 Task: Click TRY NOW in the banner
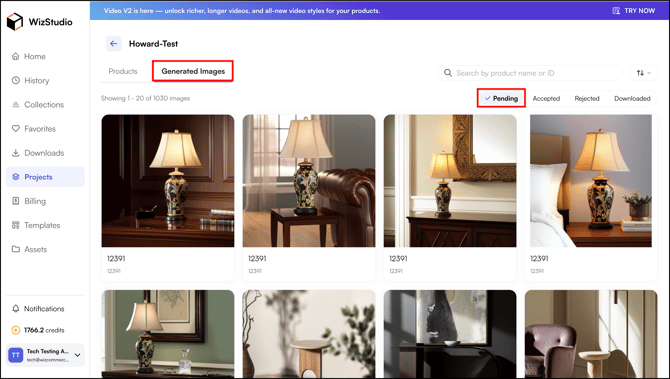click(x=639, y=11)
